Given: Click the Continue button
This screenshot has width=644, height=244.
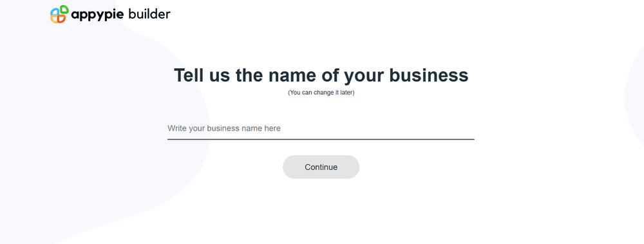Looking at the screenshot, I should coord(321,167).
